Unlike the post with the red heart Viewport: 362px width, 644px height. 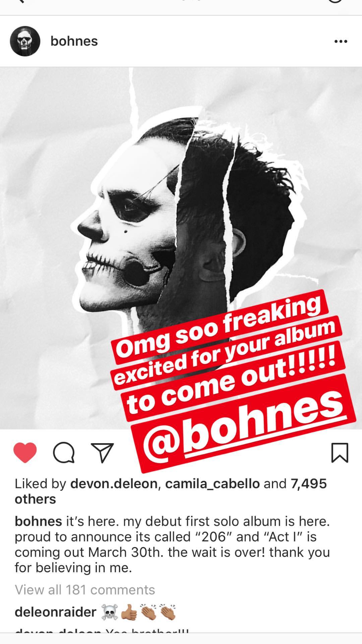(x=25, y=453)
